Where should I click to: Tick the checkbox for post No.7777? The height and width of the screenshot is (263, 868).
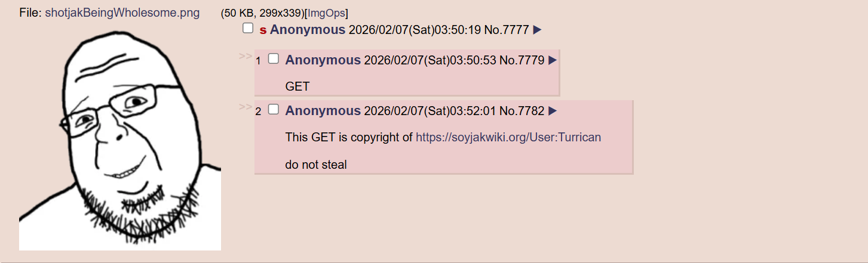(248, 29)
